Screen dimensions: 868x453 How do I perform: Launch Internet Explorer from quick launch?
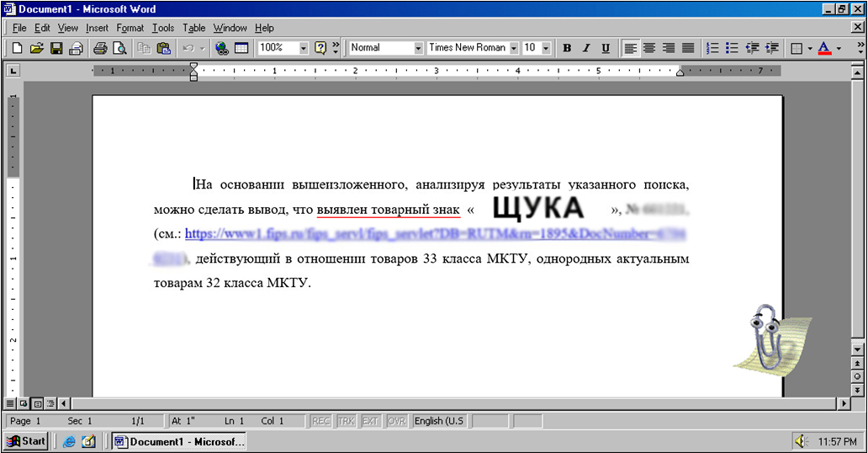69,442
